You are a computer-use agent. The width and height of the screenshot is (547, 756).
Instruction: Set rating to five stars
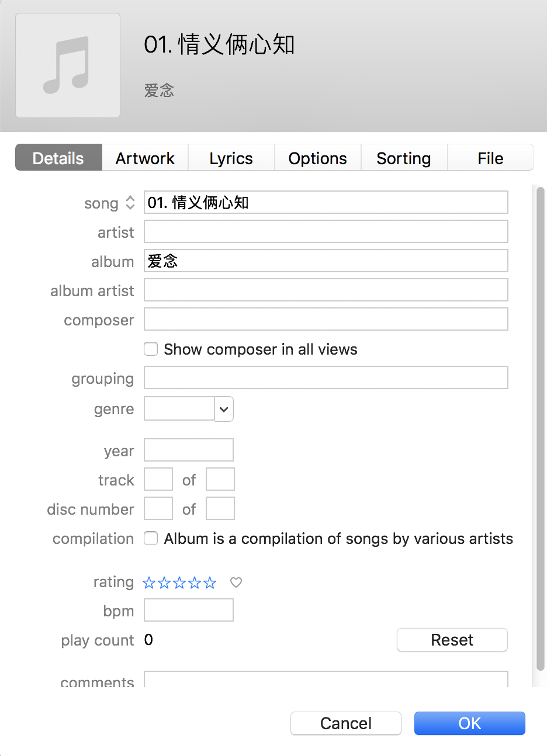click(x=210, y=582)
